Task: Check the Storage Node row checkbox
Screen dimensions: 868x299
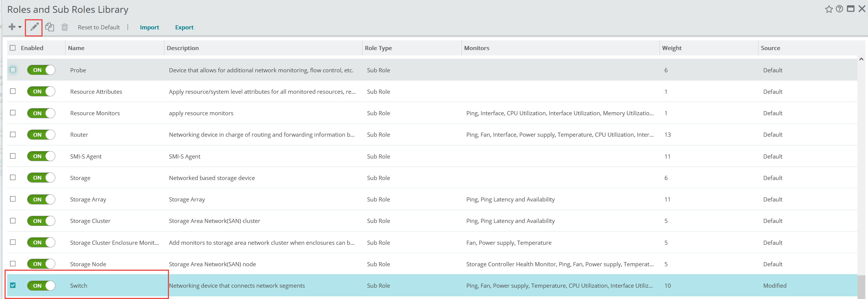Action: coord(13,264)
